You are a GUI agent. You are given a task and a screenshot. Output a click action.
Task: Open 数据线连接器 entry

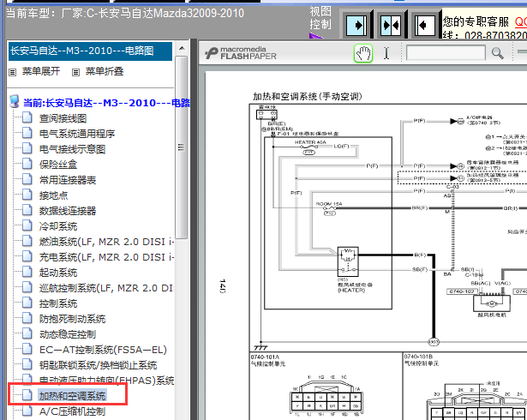click(x=68, y=211)
